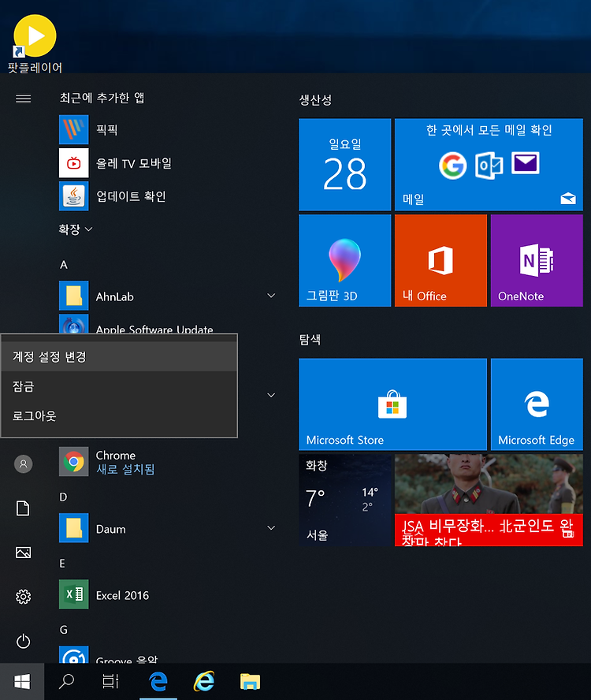
Task: Open Settings gear icon
Action: click(x=23, y=597)
